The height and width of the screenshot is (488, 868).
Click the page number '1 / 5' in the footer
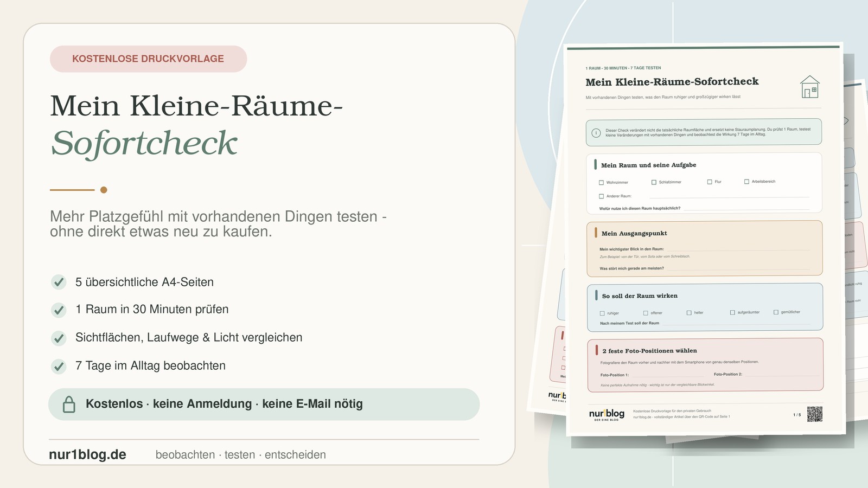[x=797, y=415]
